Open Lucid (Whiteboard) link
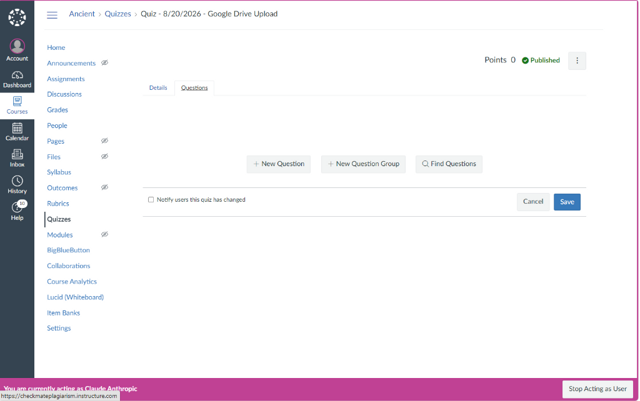Screen dimensions: 640x401 pyautogui.click(x=75, y=297)
